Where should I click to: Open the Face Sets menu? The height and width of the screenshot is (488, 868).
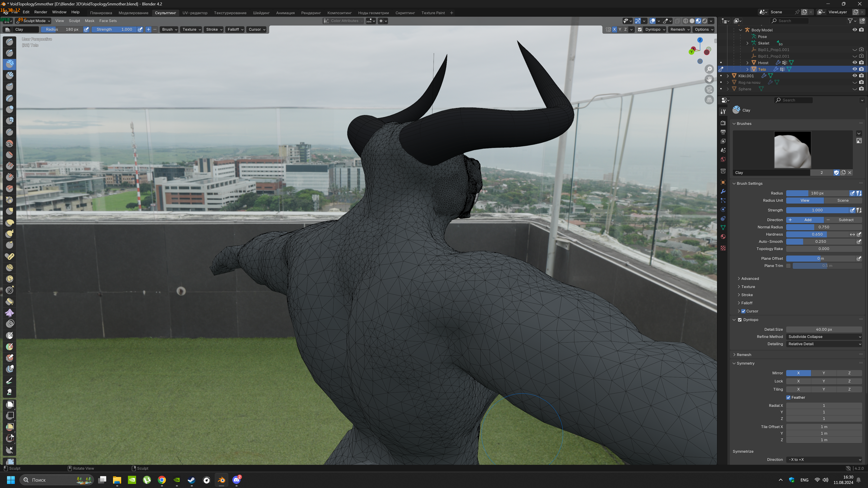tap(108, 21)
